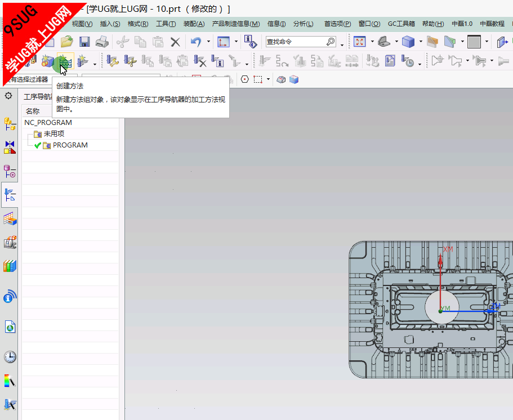Expand the Create toolbar overflow arrow
The image size is (513, 420).
tap(95, 64)
